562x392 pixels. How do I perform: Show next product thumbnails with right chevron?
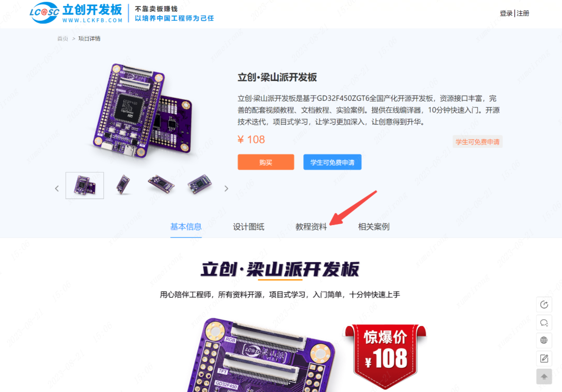[226, 188]
